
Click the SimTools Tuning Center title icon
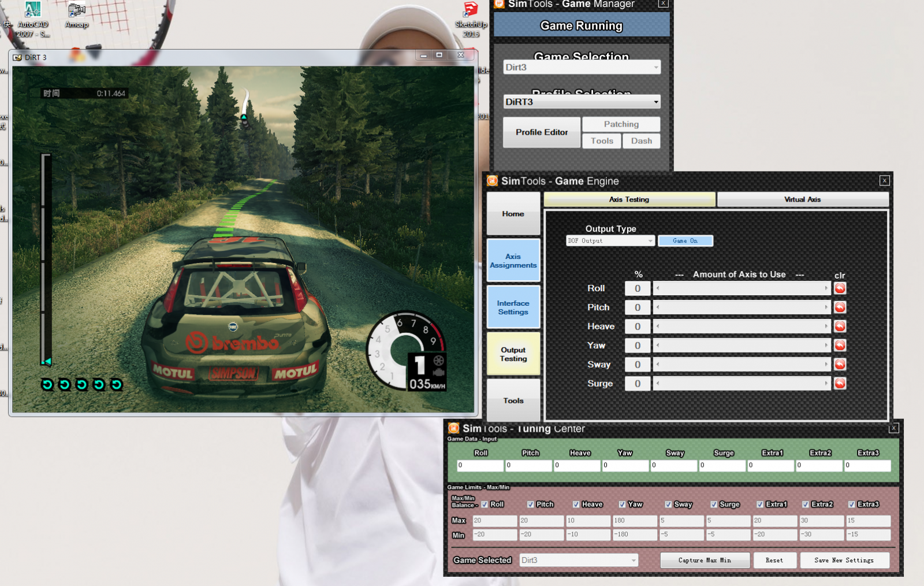(454, 428)
